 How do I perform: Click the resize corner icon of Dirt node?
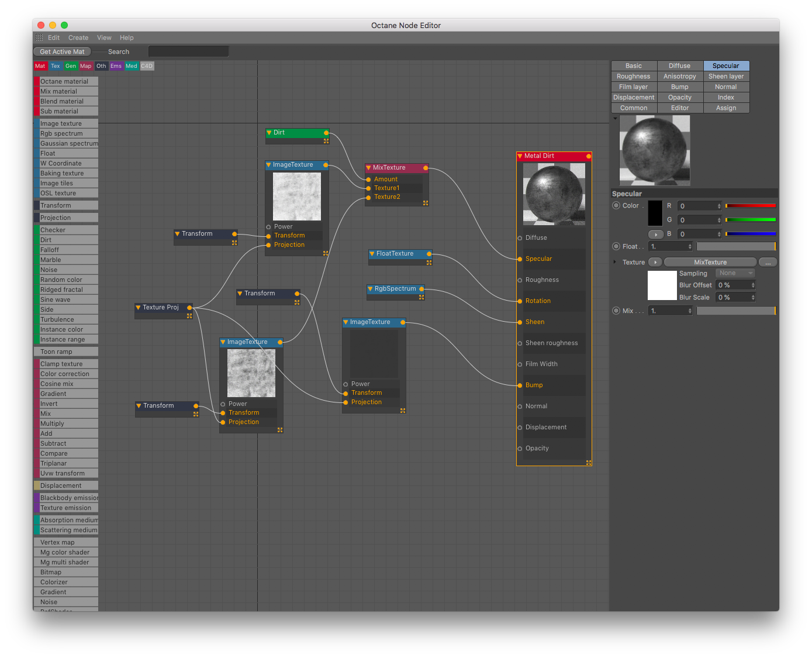click(326, 141)
